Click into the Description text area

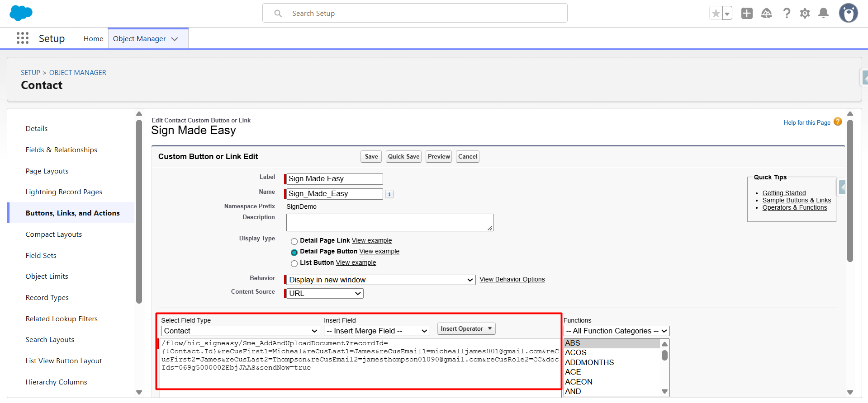click(x=389, y=222)
